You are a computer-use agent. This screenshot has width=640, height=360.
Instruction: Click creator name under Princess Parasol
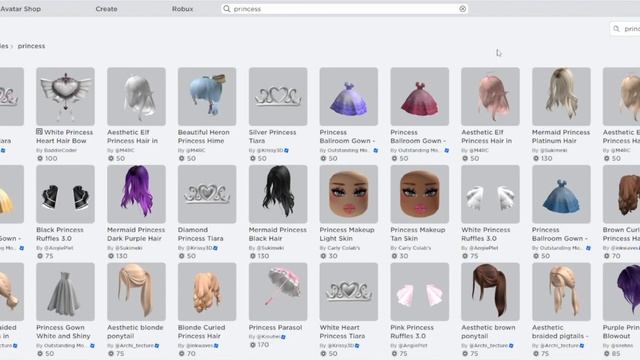(x=268, y=337)
